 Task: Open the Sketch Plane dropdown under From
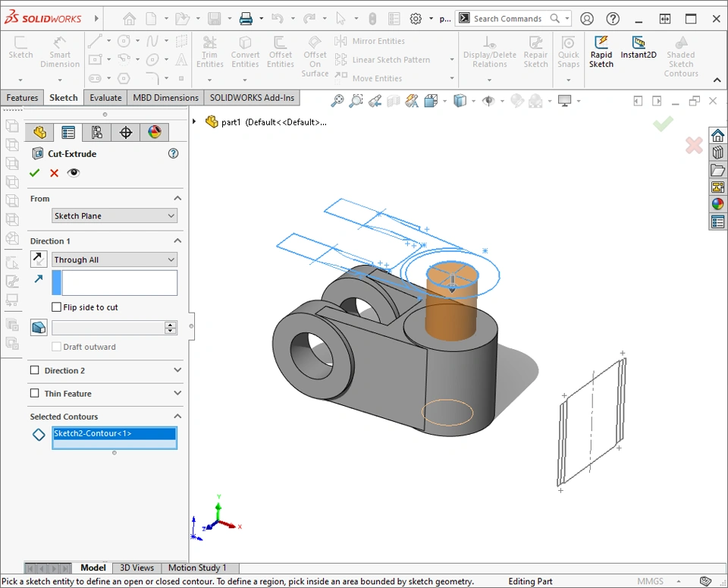pyautogui.click(x=115, y=216)
